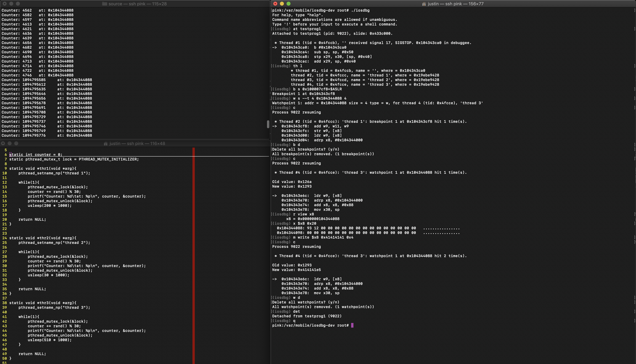Click the zoom button of the source terminal
636x364 pixels.
pos(18,4)
